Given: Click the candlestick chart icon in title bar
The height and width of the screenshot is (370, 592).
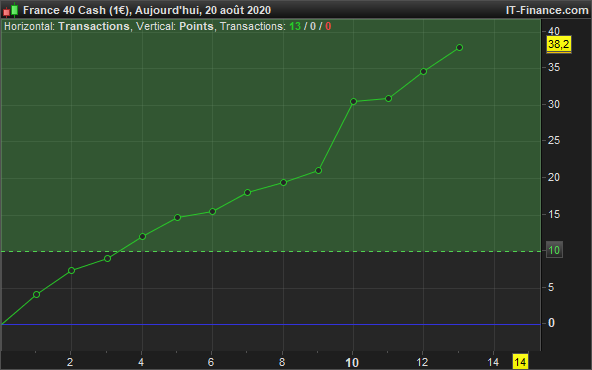Looking at the screenshot, I should click(x=11, y=10).
